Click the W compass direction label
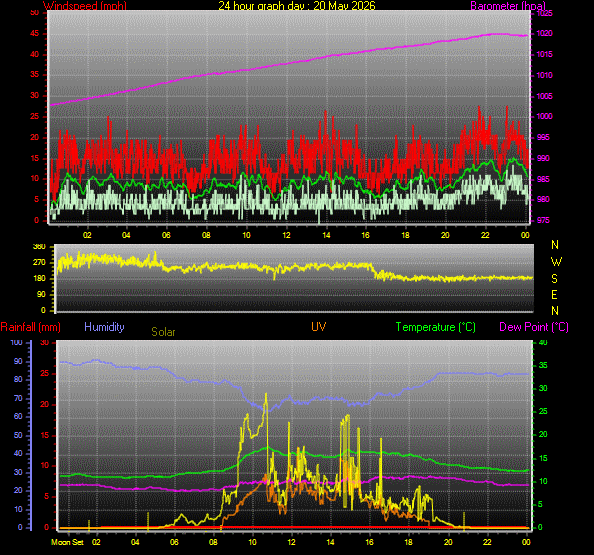The width and height of the screenshot is (594, 555). point(556,262)
